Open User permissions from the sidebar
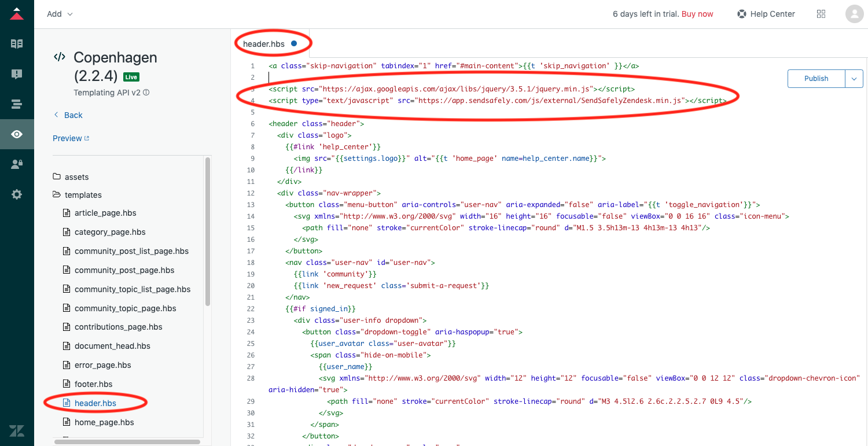This screenshot has height=446, width=868. (17, 164)
